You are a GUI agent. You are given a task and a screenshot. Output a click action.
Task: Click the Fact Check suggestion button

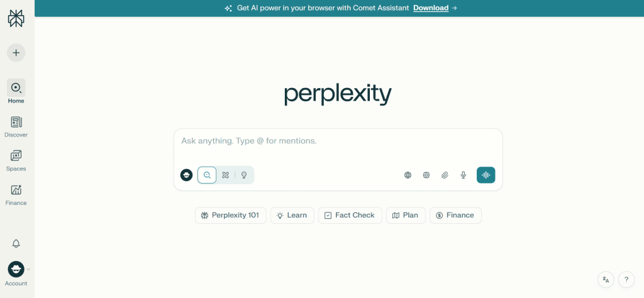pyautogui.click(x=350, y=216)
